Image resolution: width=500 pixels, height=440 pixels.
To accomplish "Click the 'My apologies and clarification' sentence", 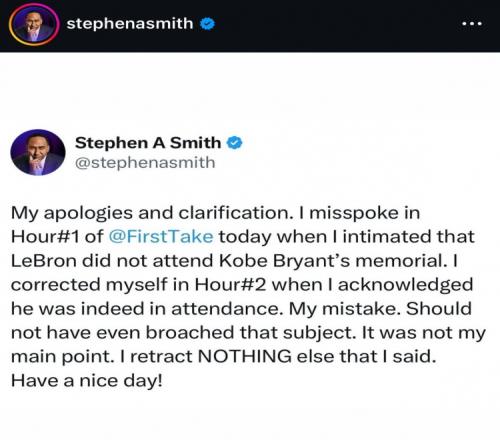I will point(152,213).
